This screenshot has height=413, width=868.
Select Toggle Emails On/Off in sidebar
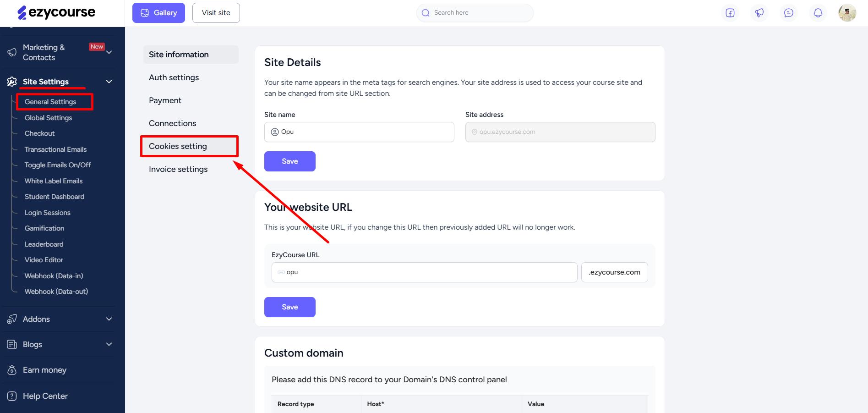(58, 165)
